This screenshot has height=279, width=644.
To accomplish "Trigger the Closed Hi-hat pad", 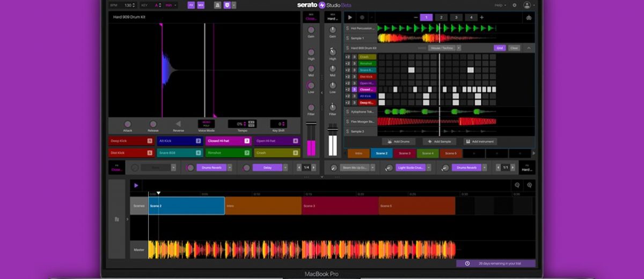I will point(228,141).
